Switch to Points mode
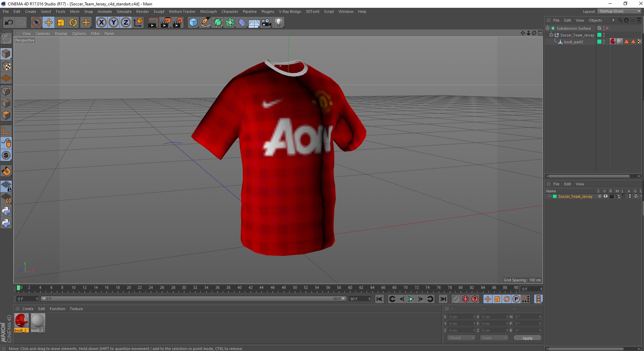Image resolution: width=644 pixels, height=351 pixels. pyautogui.click(x=6, y=91)
